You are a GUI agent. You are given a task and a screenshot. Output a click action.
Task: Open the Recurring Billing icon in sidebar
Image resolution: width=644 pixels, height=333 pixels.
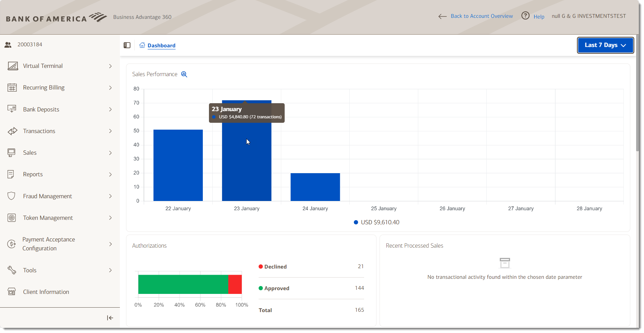12,87
